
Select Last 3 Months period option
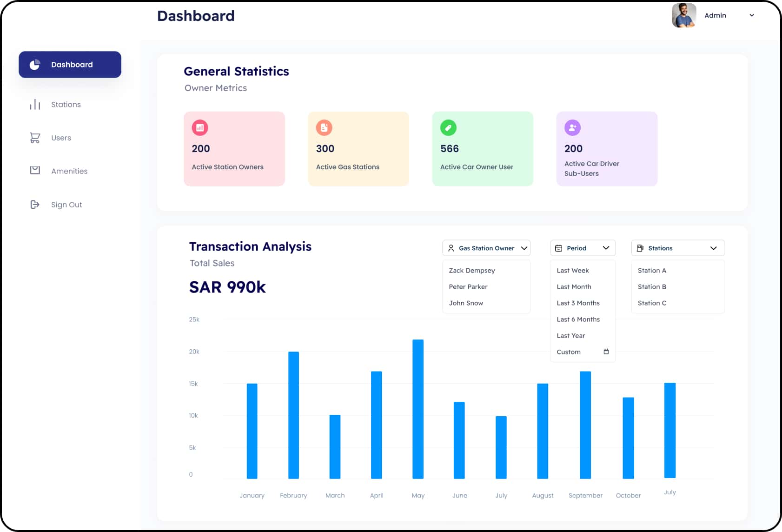(578, 303)
